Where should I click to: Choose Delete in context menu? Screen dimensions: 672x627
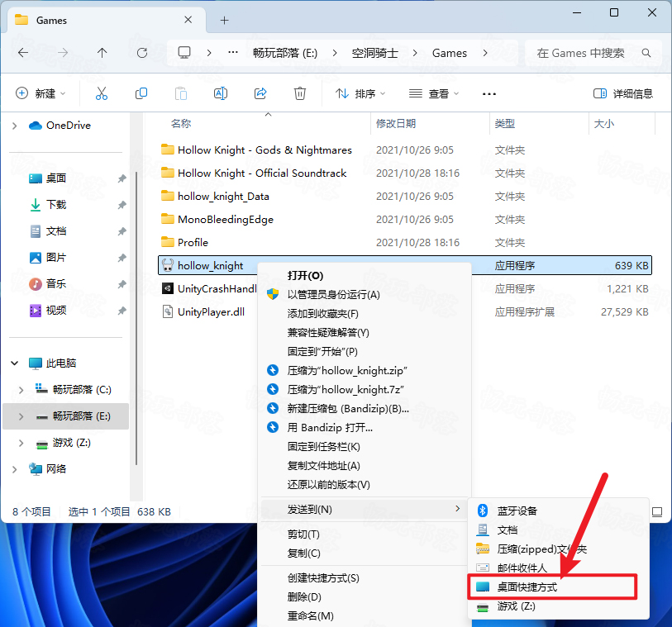[x=365, y=597]
